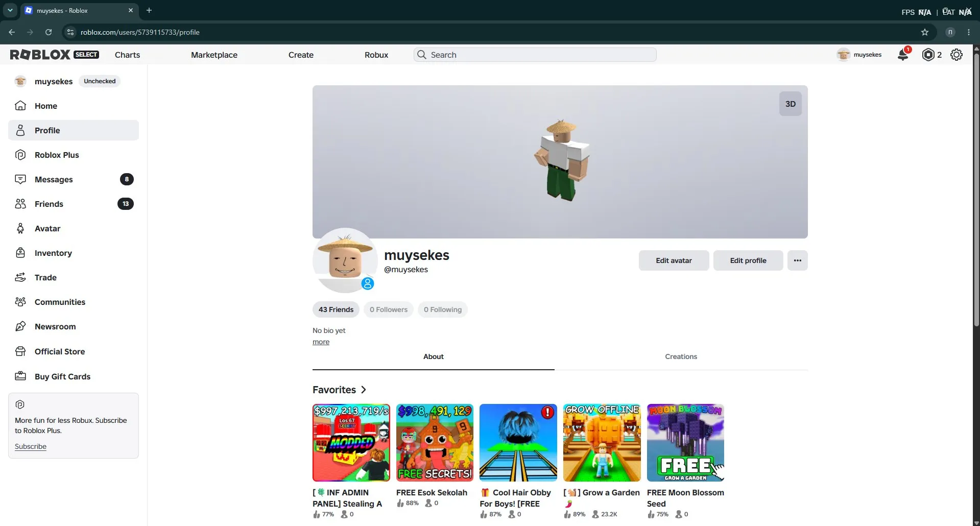980x526 pixels.
Task: Click the Avatar sidebar icon
Action: coord(20,228)
